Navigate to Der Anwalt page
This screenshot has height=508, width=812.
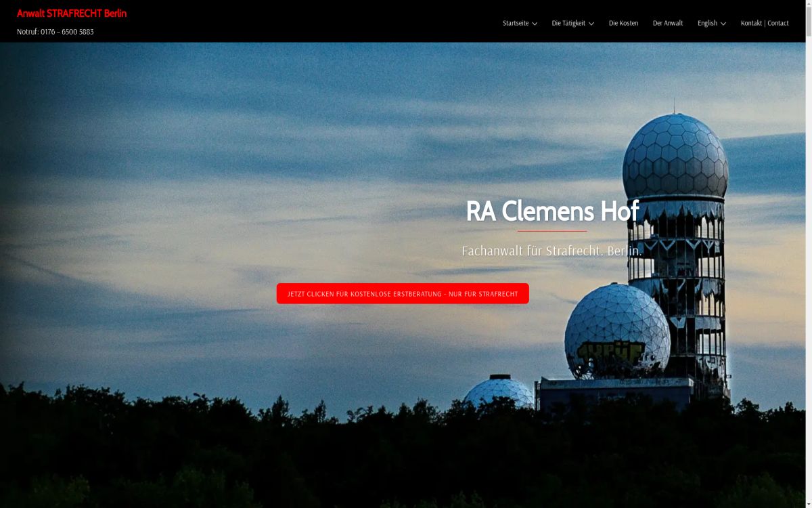667,23
